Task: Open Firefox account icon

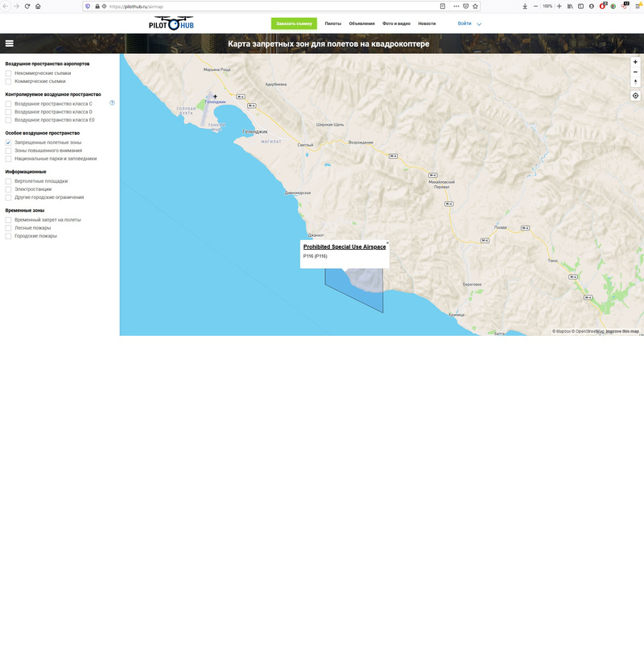Action: 592,6
